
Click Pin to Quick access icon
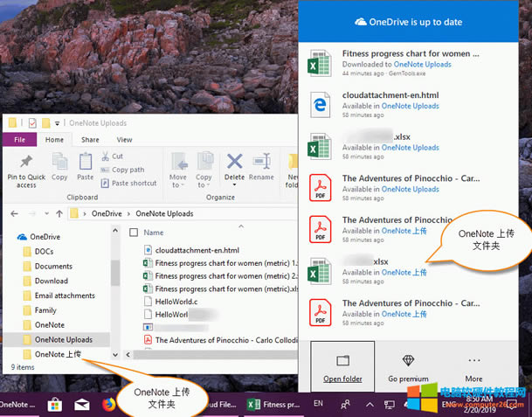point(26,163)
